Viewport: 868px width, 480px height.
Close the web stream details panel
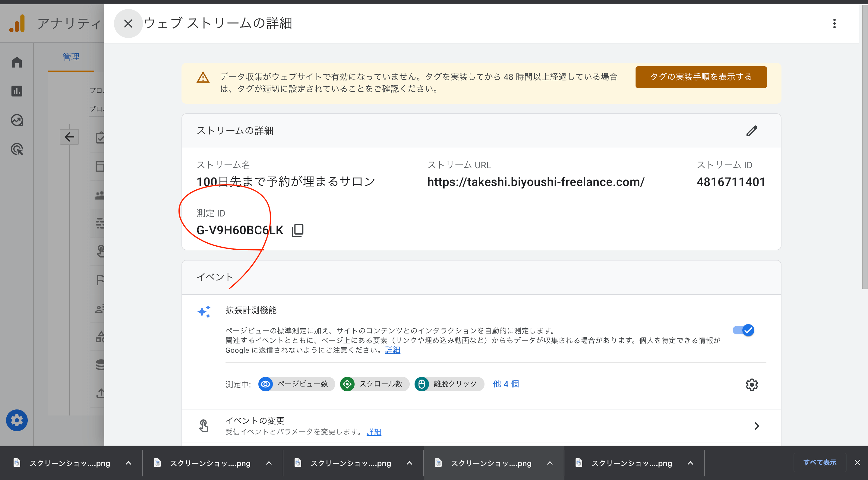tap(128, 24)
